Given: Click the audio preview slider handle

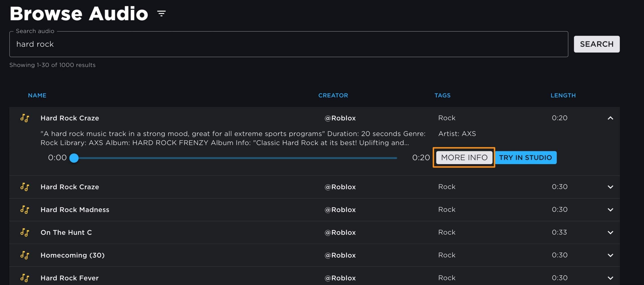Looking at the screenshot, I should (x=74, y=158).
